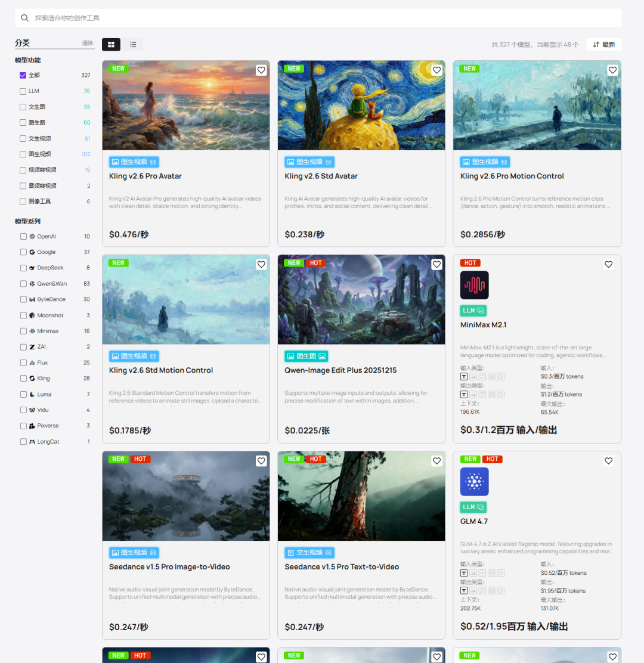Check the 图像工具 filter
The height and width of the screenshot is (663, 644).
[23, 202]
